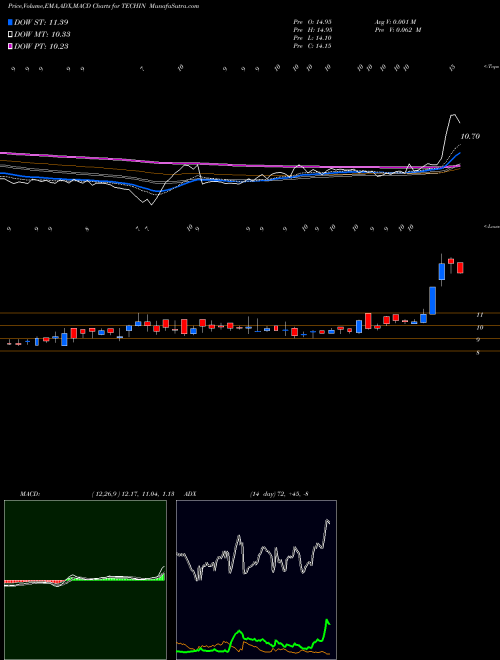This screenshot has width=500, height=660.
Task: Click the 'Pre H: 14.95' value
Action: coord(313,30)
